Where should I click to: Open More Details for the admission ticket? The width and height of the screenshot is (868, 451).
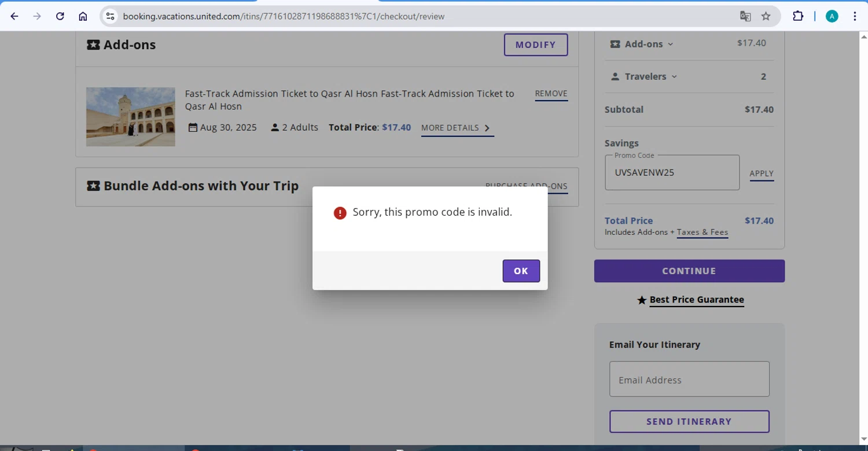pyautogui.click(x=457, y=128)
